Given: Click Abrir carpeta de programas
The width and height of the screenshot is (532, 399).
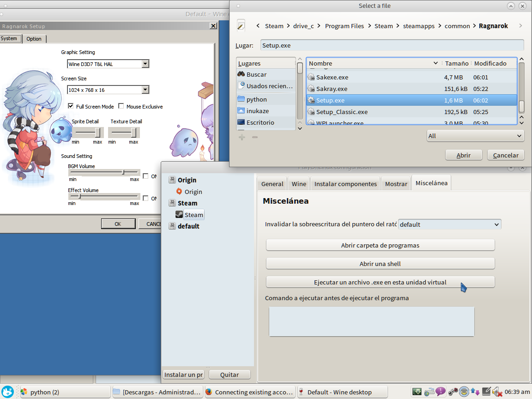Looking at the screenshot, I should pyautogui.click(x=380, y=245).
